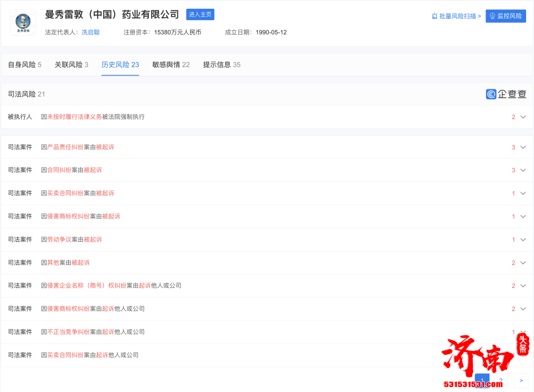534x392 pixels.
Task: Click the 进入主页 button
Action: (200, 14)
